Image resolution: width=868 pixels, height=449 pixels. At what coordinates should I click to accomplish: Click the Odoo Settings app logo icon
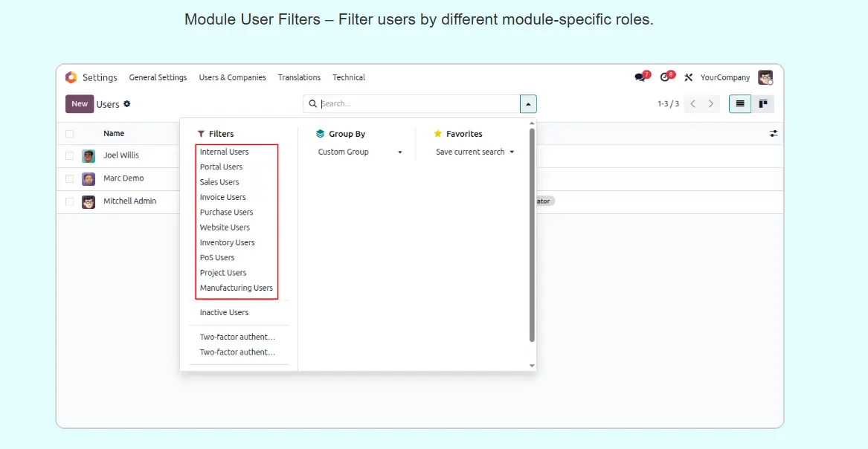(x=71, y=77)
